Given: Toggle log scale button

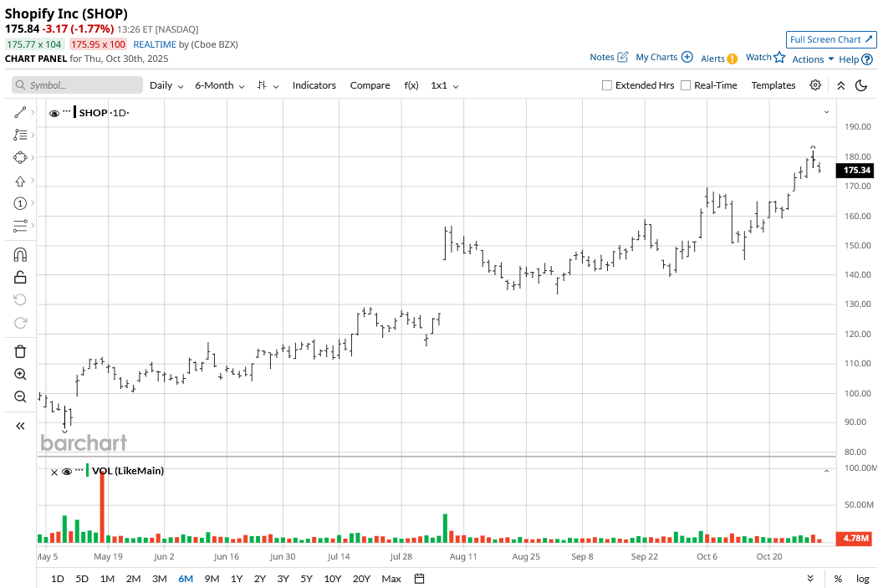Looking at the screenshot, I should pos(862,579).
